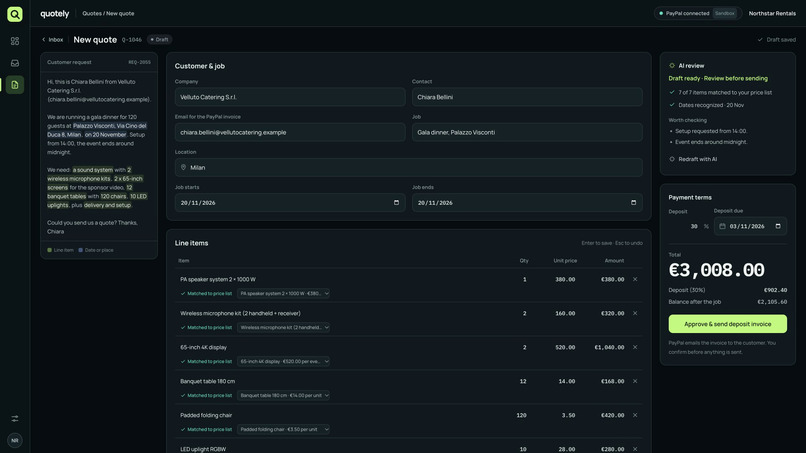806x453 pixels.
Task: Edit Padded folding chair quantity 120
Action: [519, 415]
